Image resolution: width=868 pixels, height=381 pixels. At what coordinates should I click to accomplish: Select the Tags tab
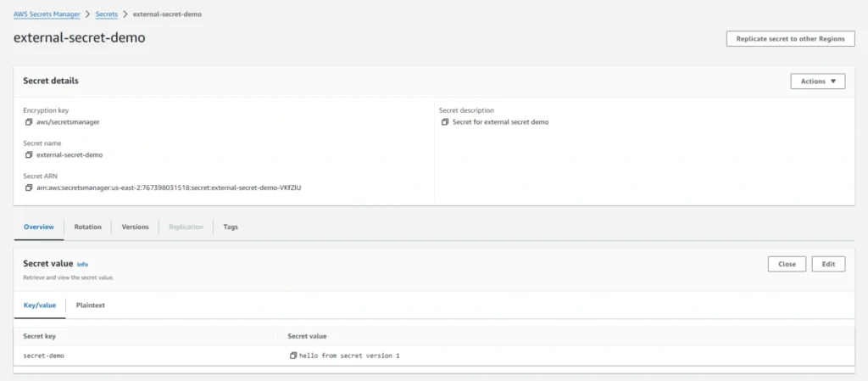pos(231,227)
